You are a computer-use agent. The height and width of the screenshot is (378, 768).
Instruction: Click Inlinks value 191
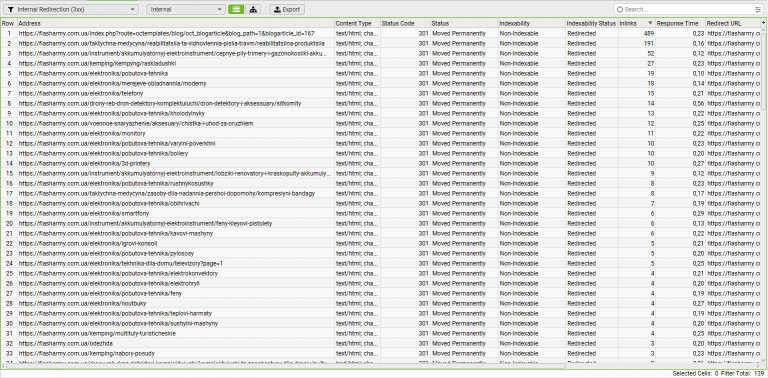[650, 43]
